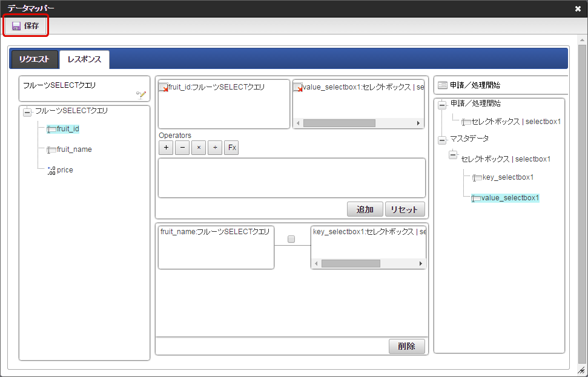Select key_selectbox1 in the target tree
Viewport: 588px width, 377px height.
(x=508, y=177)
